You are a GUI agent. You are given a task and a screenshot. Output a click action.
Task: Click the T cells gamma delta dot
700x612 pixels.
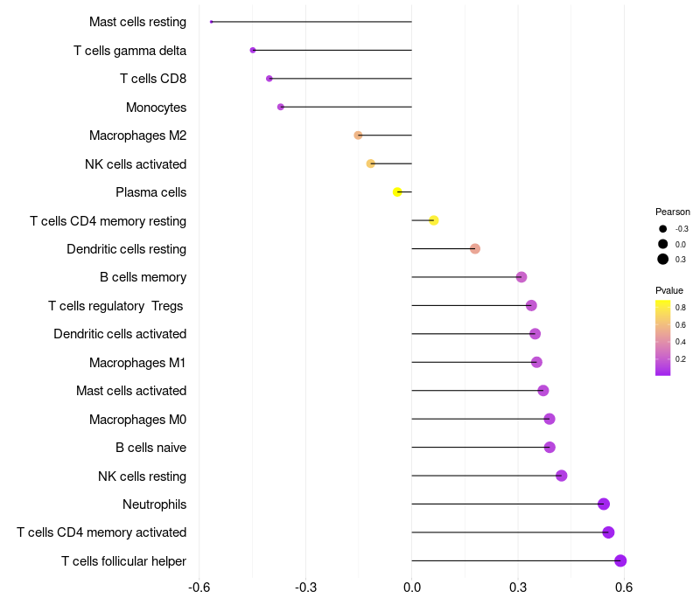(253, 51)
